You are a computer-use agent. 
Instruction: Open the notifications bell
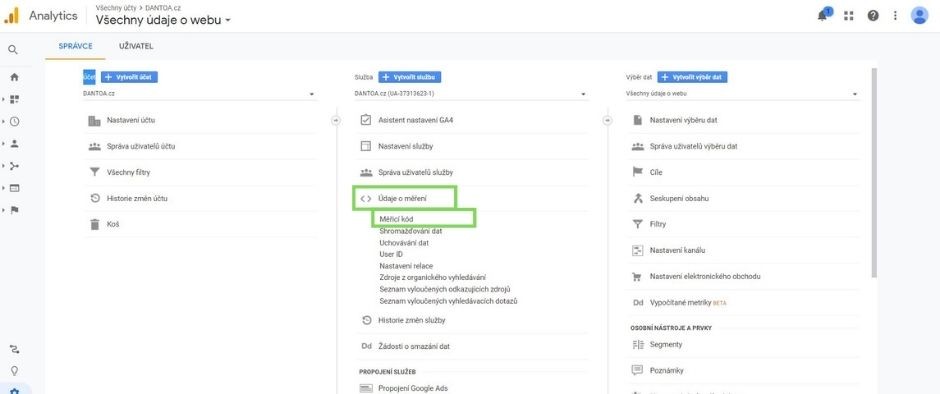(822, 15)
